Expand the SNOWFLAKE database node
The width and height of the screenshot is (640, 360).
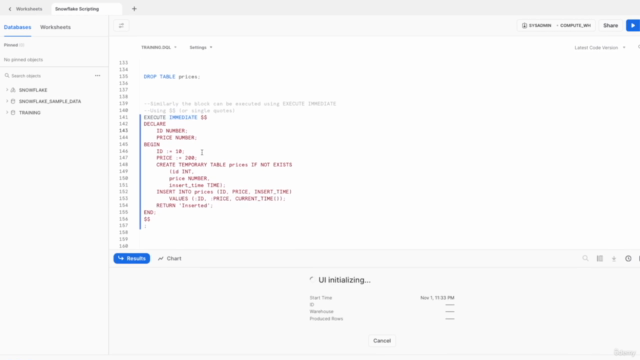pyautogui.click(x=7, y=90)
